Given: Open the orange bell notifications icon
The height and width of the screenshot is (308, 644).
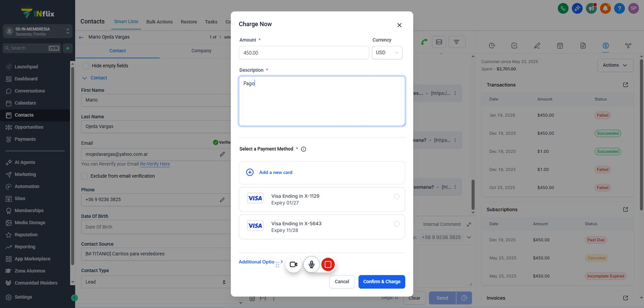Looking at the screenshot, I should (x=605, y=8).
